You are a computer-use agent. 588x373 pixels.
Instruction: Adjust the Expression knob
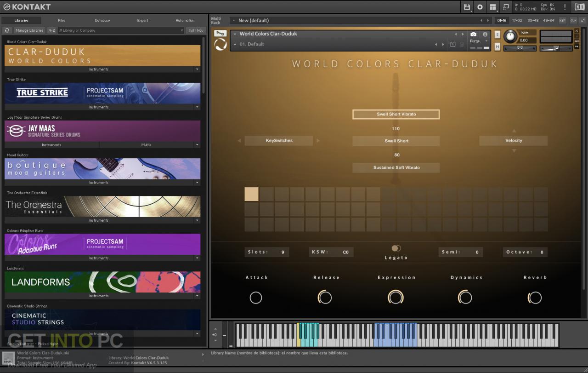point(396,298)
